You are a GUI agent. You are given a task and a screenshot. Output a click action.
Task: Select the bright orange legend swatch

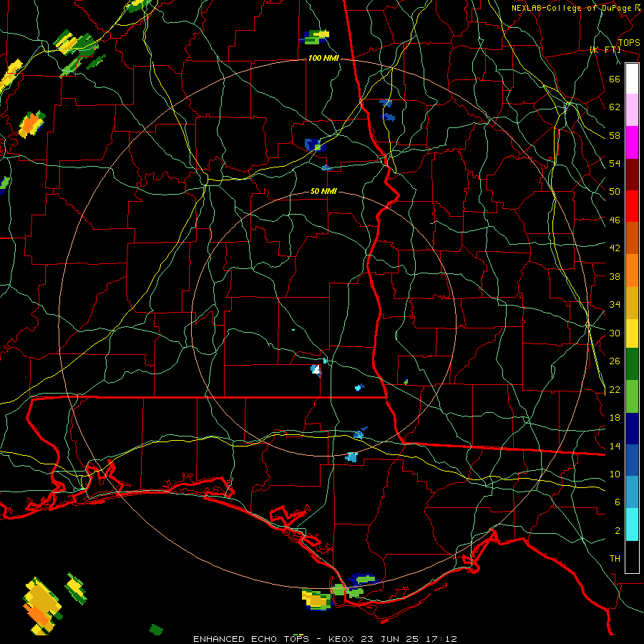click(x=632, y=270)
